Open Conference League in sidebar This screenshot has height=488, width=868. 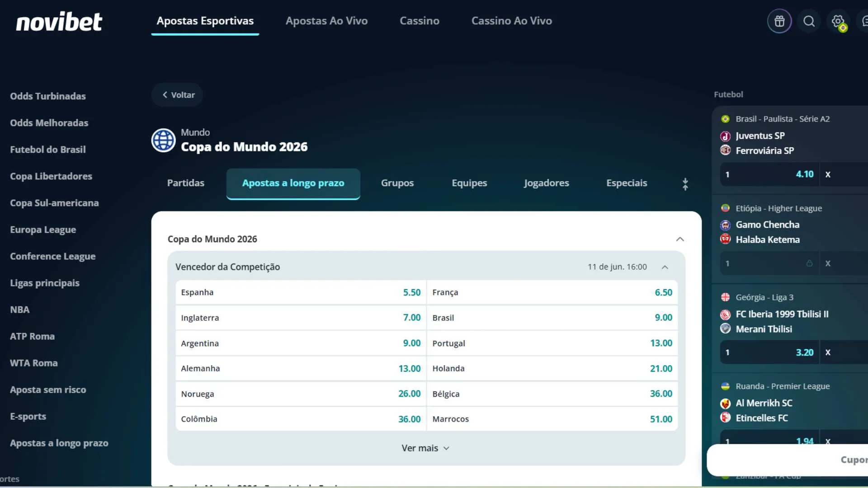tap(53, 256)
